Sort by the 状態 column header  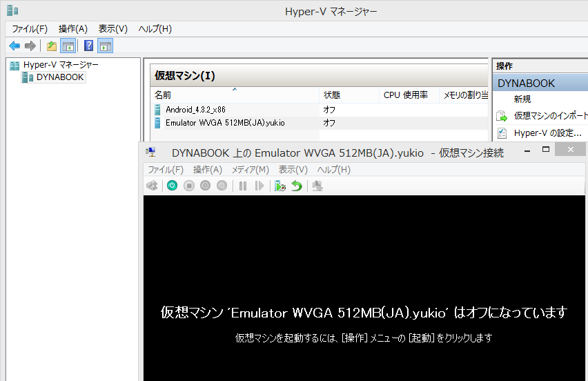pyautogui.click(x=332, y=95)
